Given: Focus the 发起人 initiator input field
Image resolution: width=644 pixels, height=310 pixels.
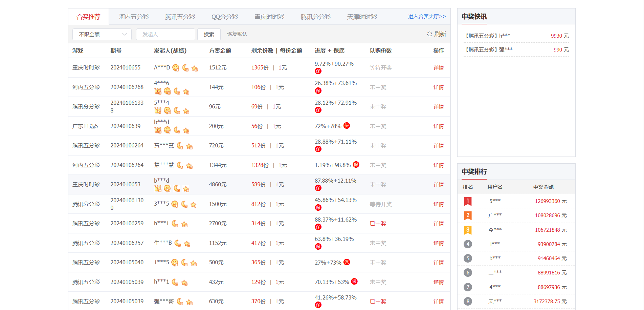Looking at the screenshot, I should point(165,34).
